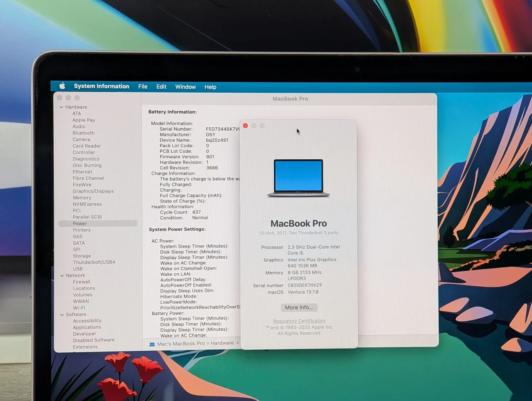Close the About This Mac window
The image size is (532, 401).
(x=245, y=126)
